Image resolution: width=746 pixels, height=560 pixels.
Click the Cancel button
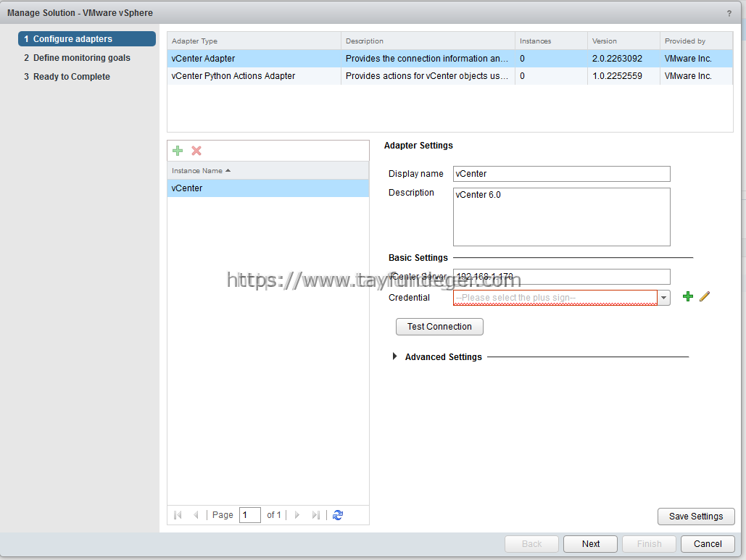pyautogui.click(x=708, y=544)
